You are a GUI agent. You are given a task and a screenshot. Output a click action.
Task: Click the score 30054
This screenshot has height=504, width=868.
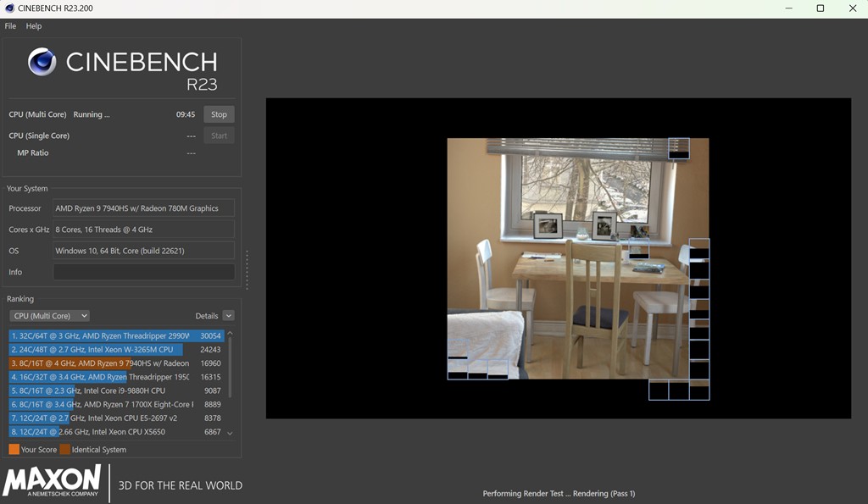[x=210, y=335]
